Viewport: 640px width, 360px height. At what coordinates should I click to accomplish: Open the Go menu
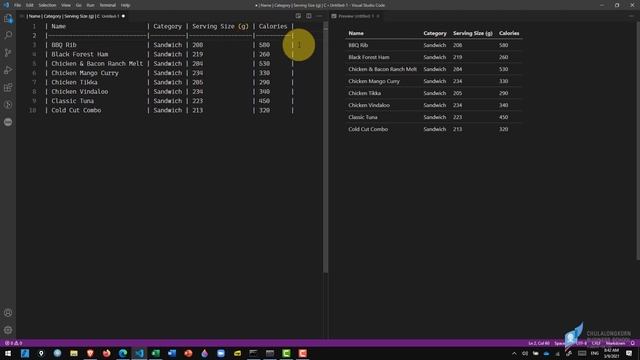click(x=78, y=5)
